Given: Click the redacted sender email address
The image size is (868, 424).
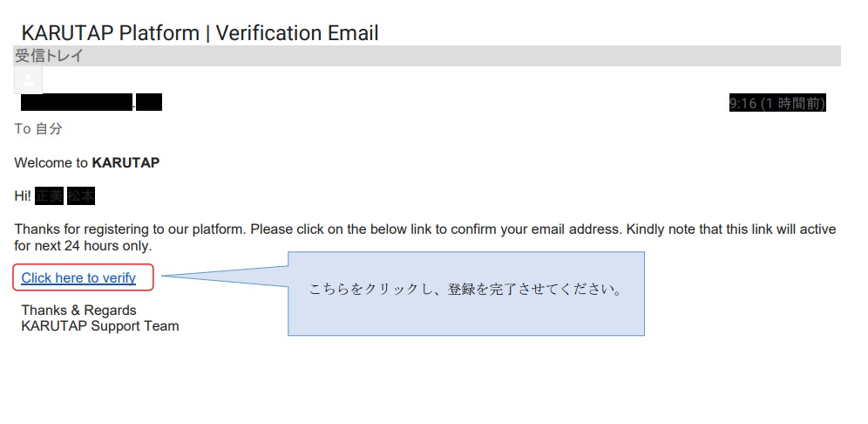Looking at the screenshot, I should [92, 103].
